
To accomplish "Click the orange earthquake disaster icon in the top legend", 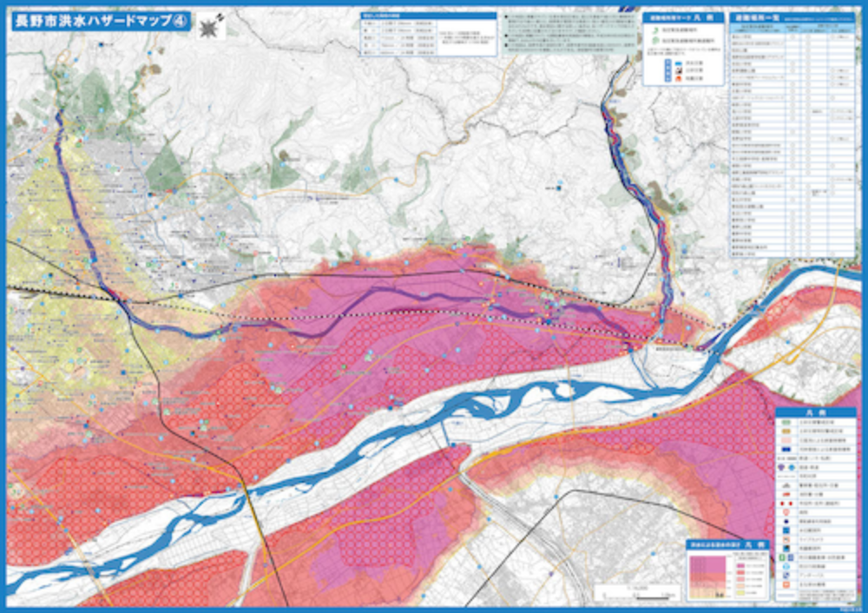I will 678,79.
